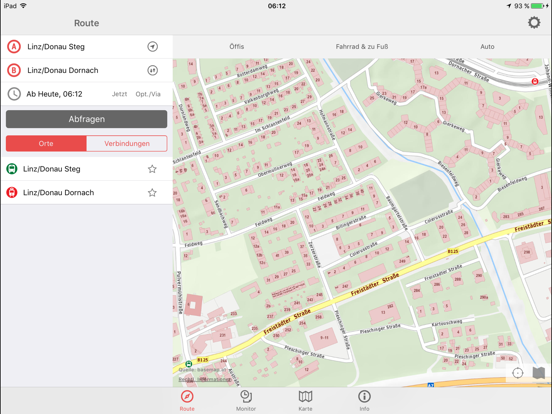The image size is (552, 414).
Task: Favorite Linz/Donau Steg with star
Action: (x=152, y=169)
